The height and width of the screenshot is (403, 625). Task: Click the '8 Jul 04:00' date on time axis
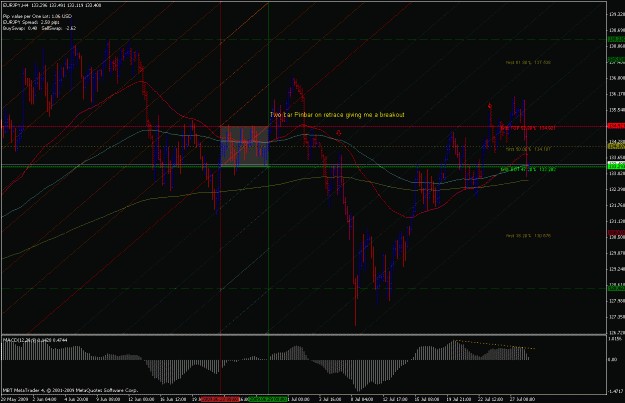coord(362,399)
